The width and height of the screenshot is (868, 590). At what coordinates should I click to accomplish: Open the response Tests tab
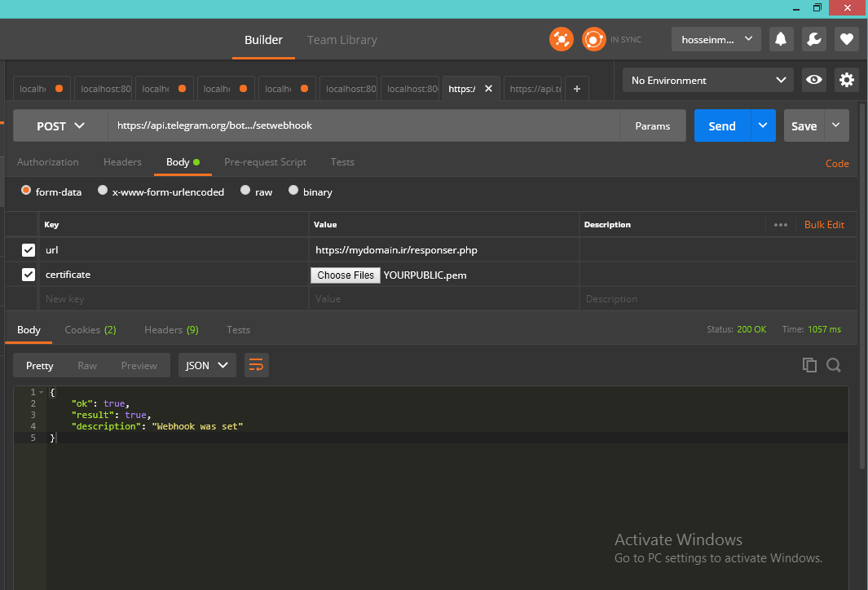[239, 330]
